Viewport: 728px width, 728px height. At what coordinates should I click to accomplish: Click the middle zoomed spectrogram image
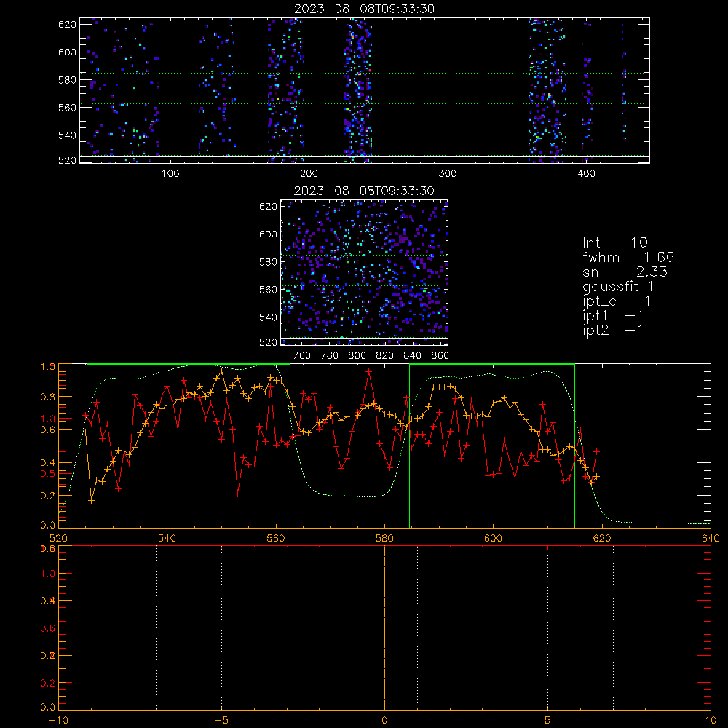coord(365,272)
